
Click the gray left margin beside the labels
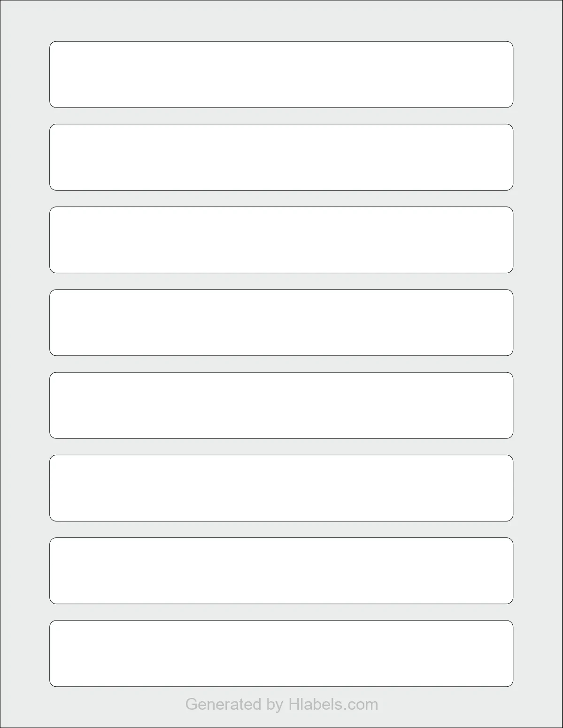[x=25, y=364]
